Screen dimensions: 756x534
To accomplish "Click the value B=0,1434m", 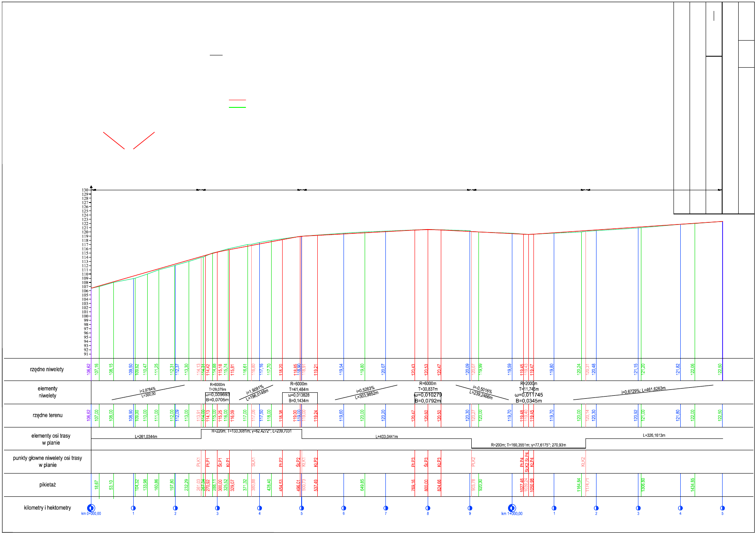I will coord(299,400).
